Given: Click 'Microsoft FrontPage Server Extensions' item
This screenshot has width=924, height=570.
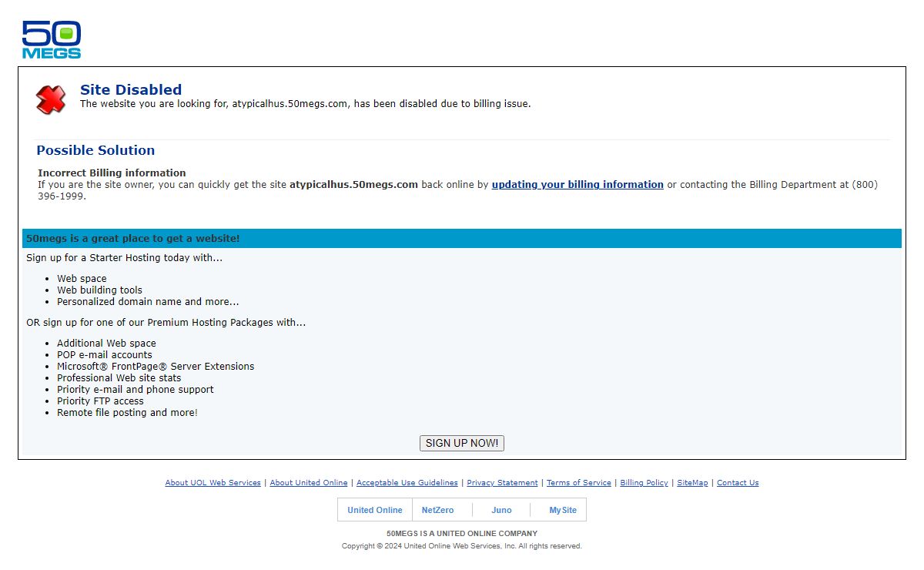Looking at the screenshot, I should click(156, 367).
